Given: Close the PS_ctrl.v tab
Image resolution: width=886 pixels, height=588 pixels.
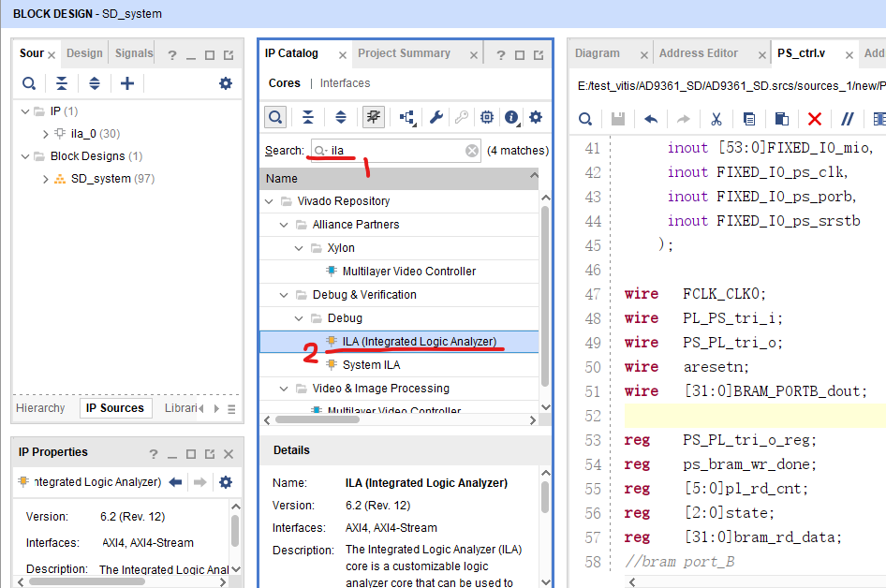Looking at the screenshot, I should click(x=849, y=55).
